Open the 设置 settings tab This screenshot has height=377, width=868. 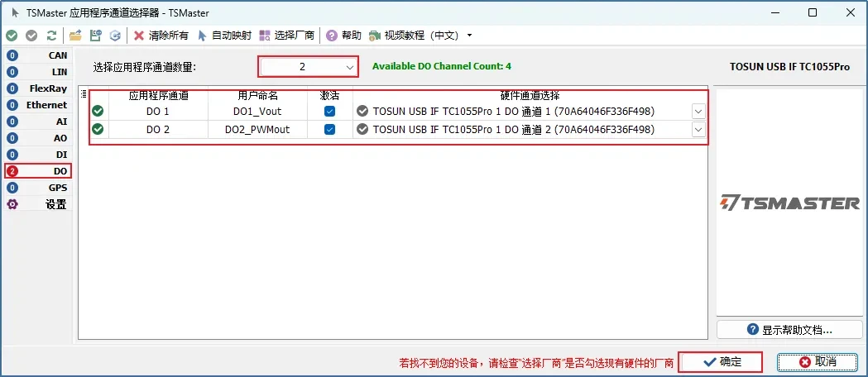(37, 204)
